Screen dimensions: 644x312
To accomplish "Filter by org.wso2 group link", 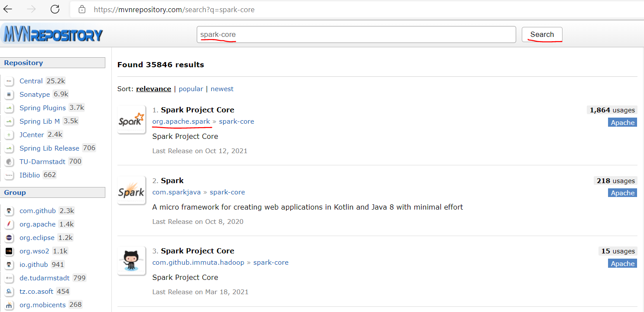I will (x=34, y=251).
